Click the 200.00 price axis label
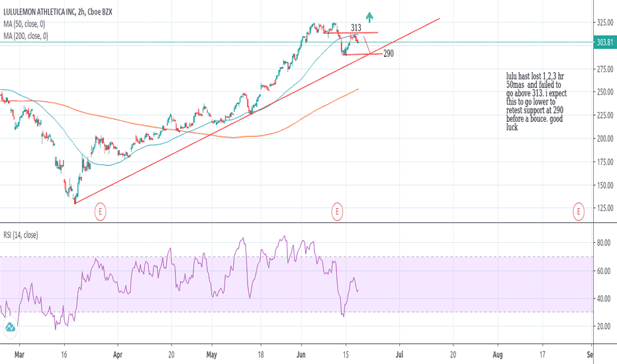Image resolution: width=617 pixels, height=364 pixels. 605,138
